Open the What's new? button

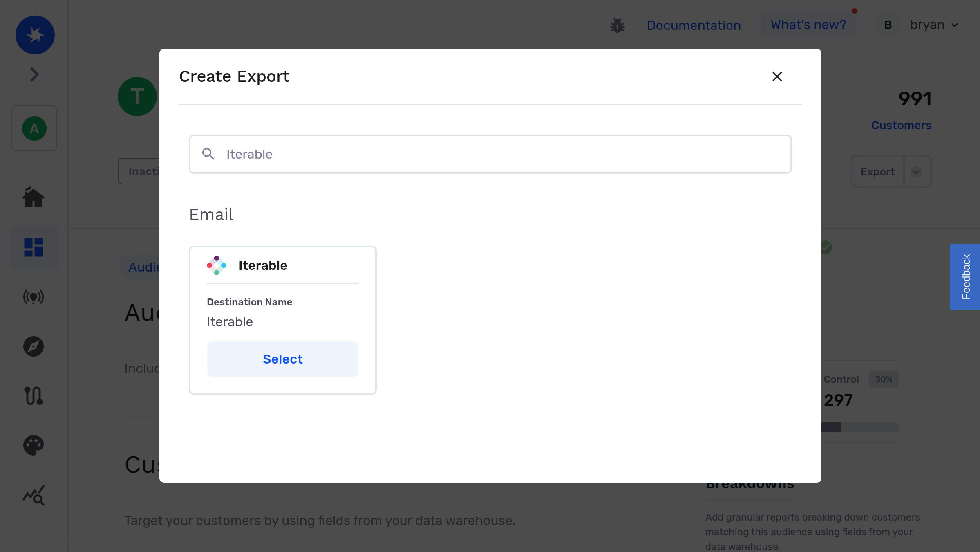coord(808,25)
